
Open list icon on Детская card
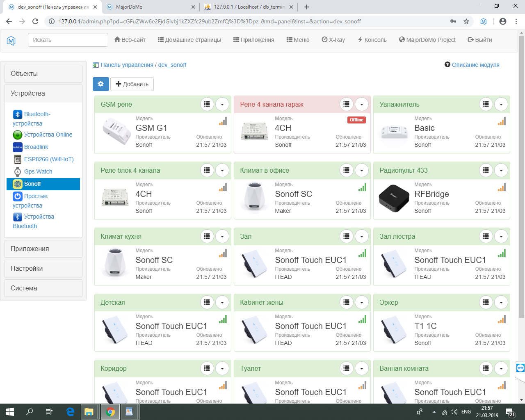click(207, 303)
